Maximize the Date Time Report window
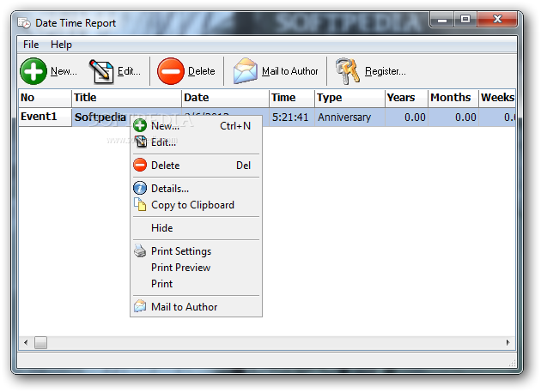This screenshot has width=541, height=392. pos(465,20)
